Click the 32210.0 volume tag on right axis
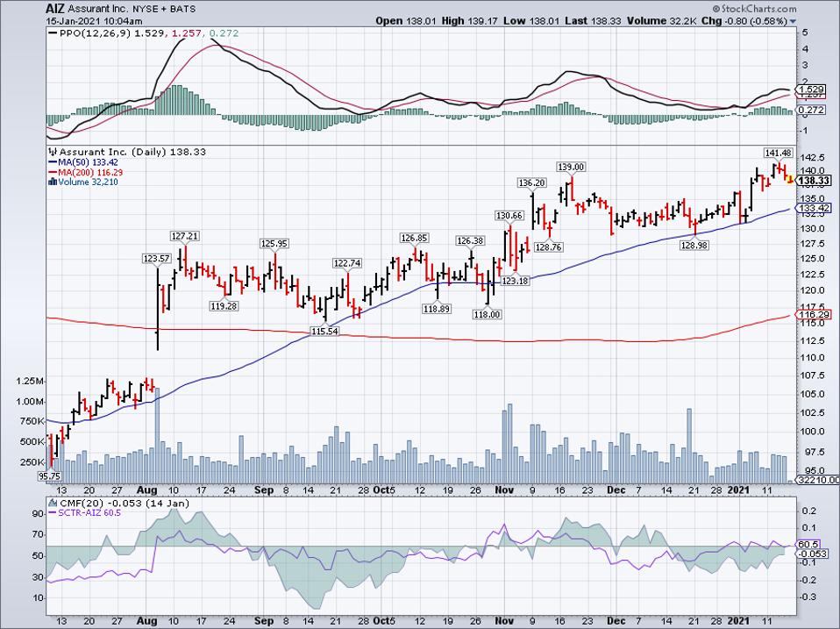This screenshot has height=629, width=840. pyautogui.click(x=818, y=480)
